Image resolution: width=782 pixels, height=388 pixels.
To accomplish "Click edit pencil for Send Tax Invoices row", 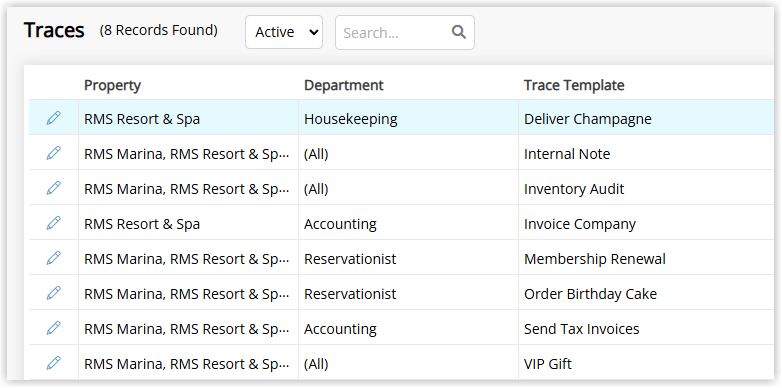I will (53, 328).
